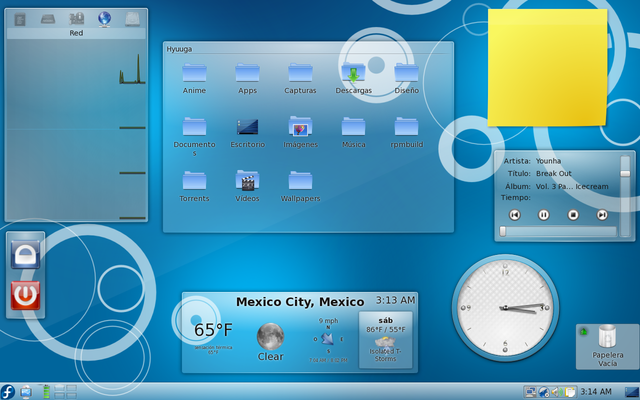Pause the song Break Out
Image resolution: width=640 pixels, height=400 pixels.
[x=544, y=215]
